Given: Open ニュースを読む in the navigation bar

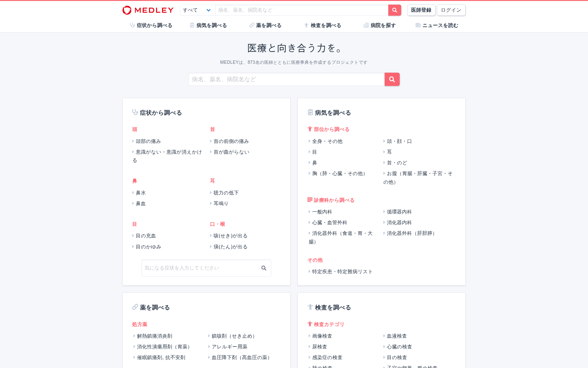Looking at the screenshot, I should [x=437, y=25].
